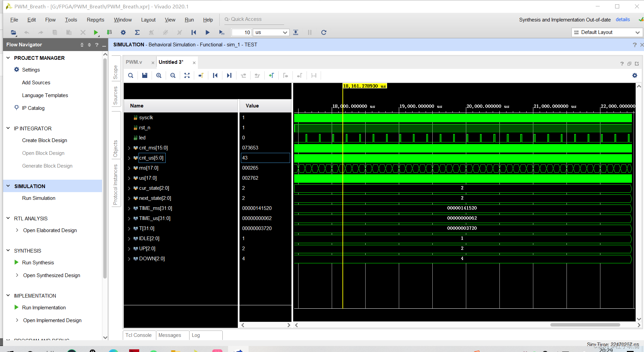Image resolution: width=644 pixels, height=352 pixels.
Task: Run simulation for specified time
Action: 221,33
